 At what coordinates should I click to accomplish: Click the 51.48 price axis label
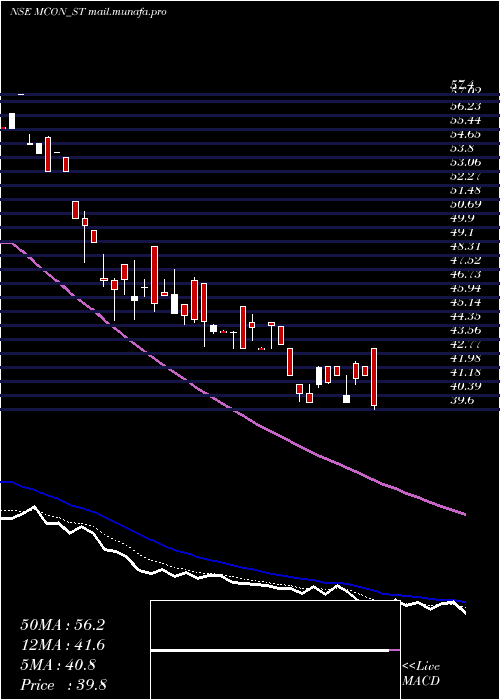(x=466, y=190)
